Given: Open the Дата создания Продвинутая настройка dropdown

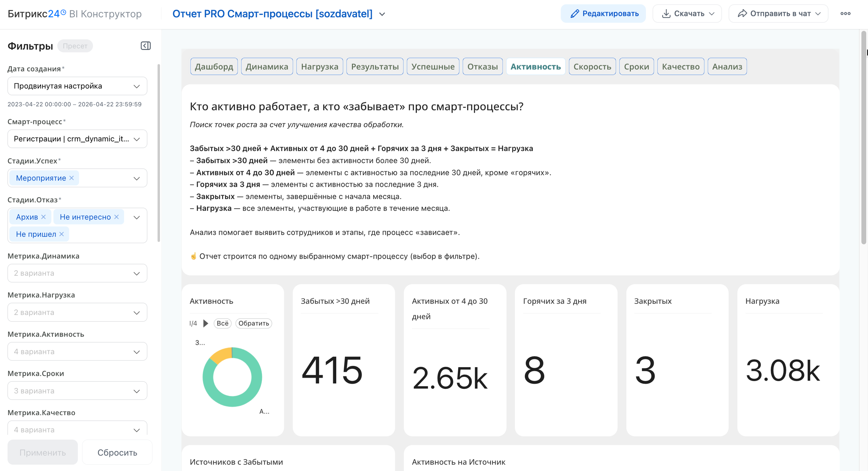Looking at the screenshot, I should click(x=77, y=86).
